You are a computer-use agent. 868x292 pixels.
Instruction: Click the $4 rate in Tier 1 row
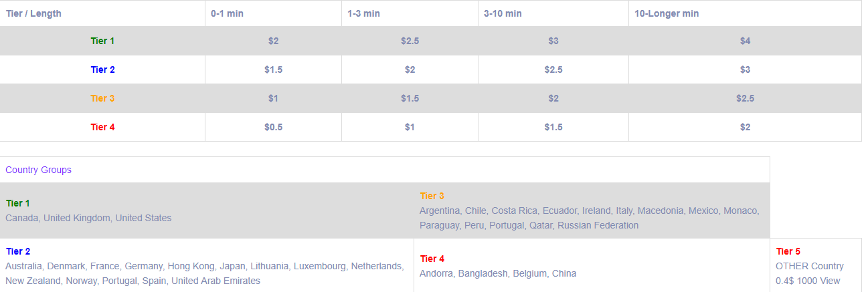(x=745, y=41)
